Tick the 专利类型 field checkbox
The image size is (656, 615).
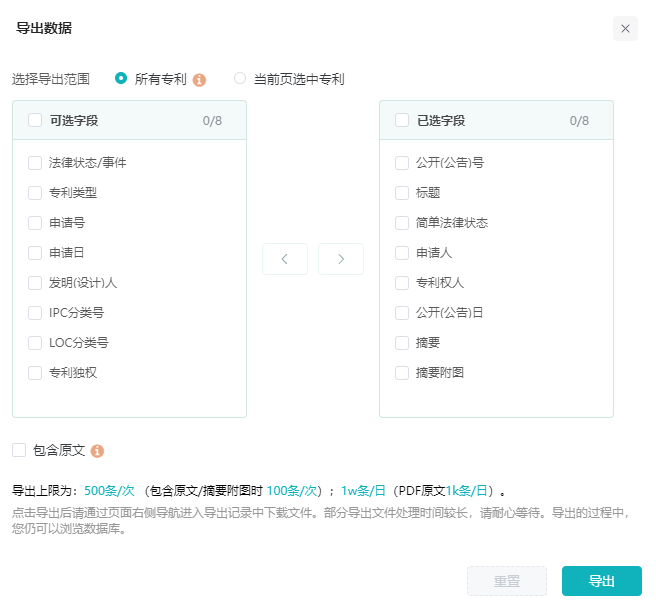tap(35, 192)
